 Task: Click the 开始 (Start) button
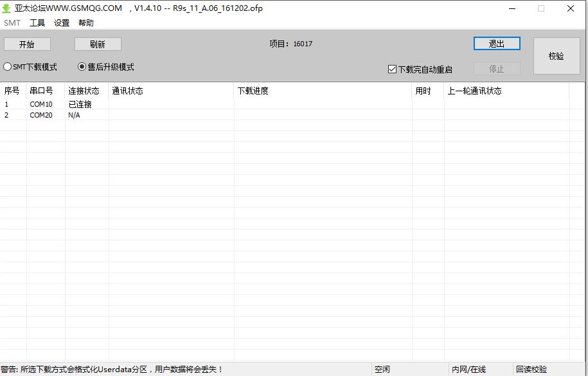point(27,44)
